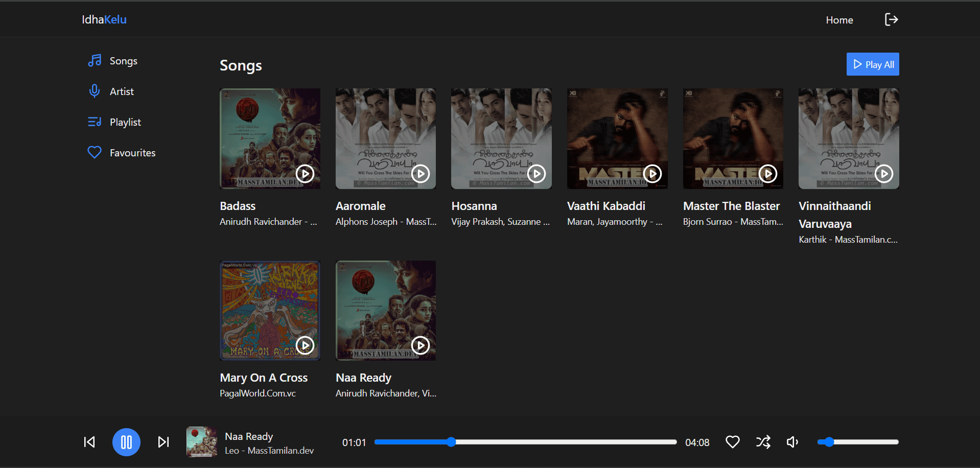This screenshot has height=468, width=980.
Task: Pause the currently playing track
Action: point(126,441)
